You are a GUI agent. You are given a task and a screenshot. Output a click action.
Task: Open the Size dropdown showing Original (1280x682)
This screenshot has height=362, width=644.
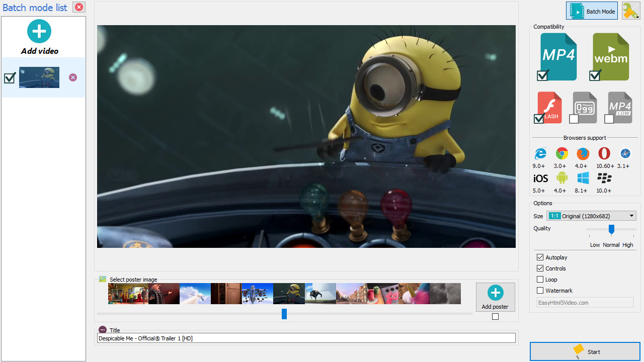[x=592, y=216]
